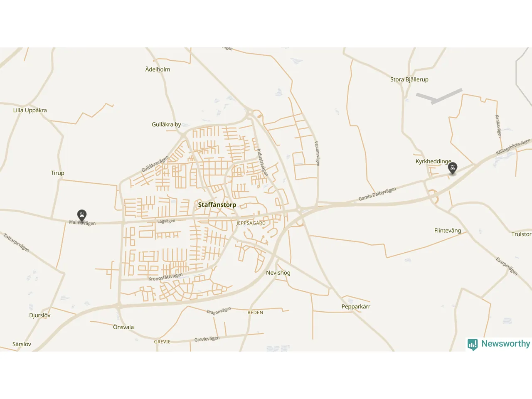Click the Stora Bjällerup place label
The image size is (532, 399).
click(409, 79)
